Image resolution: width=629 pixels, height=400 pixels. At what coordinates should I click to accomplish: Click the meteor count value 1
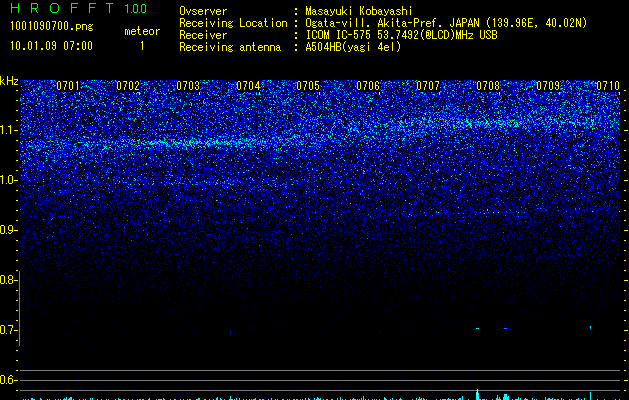click(142, 46)
